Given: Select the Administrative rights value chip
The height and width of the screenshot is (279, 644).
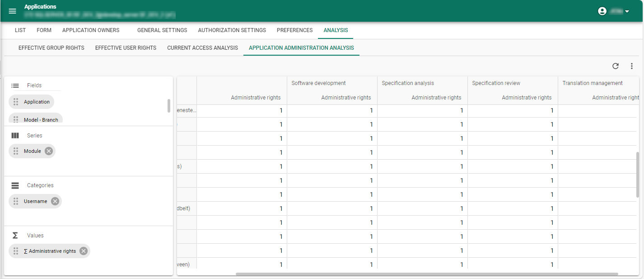Looking at the screenshot, I should point(50,251).
